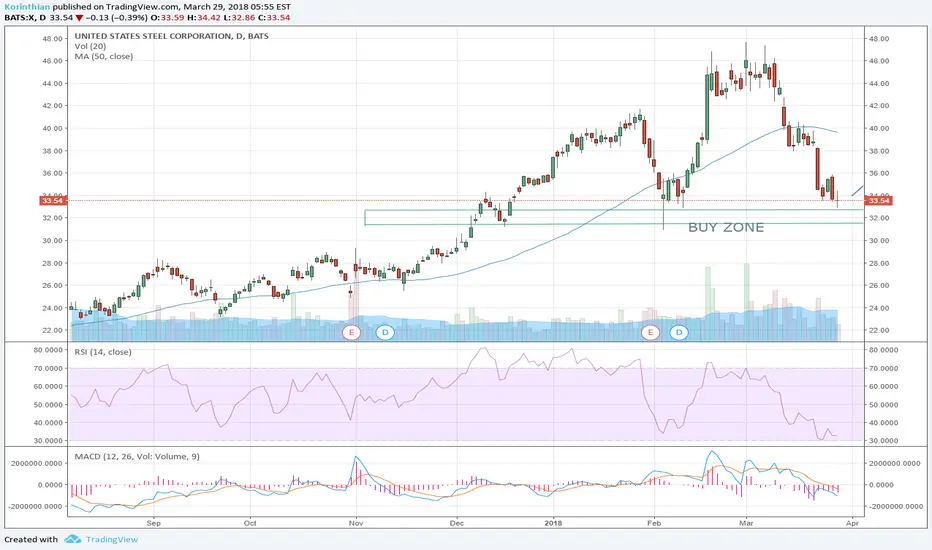Click the Dec label on time axis
932x550 pixels.
point(456,523)
